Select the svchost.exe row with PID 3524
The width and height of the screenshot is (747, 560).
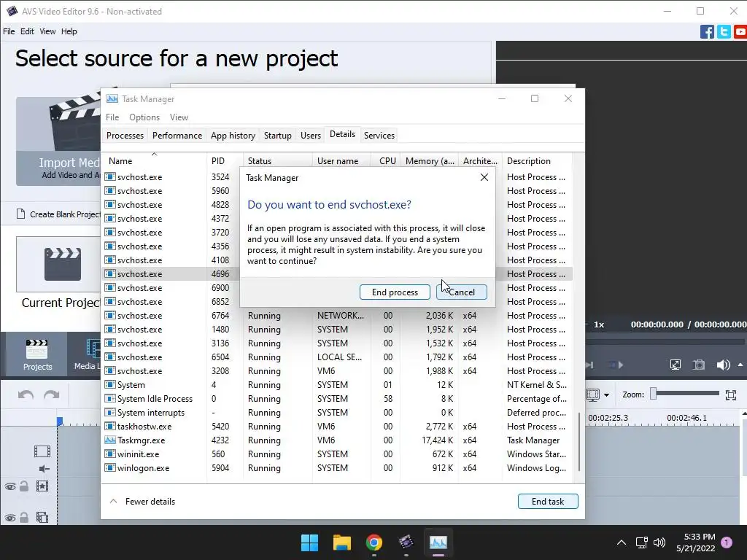tap(171, 176)
